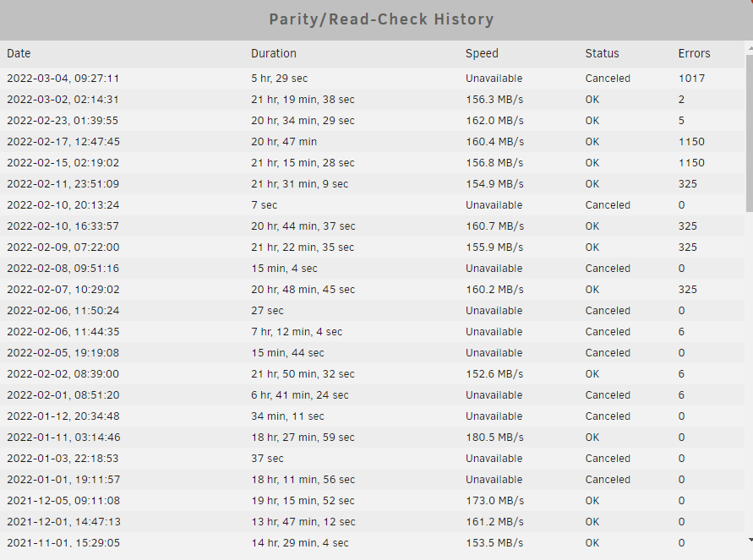Select the 2022-02-17, 12:47:45 row
The height and width of the screenshot is (560, 753).
click(x=372, y=142)
